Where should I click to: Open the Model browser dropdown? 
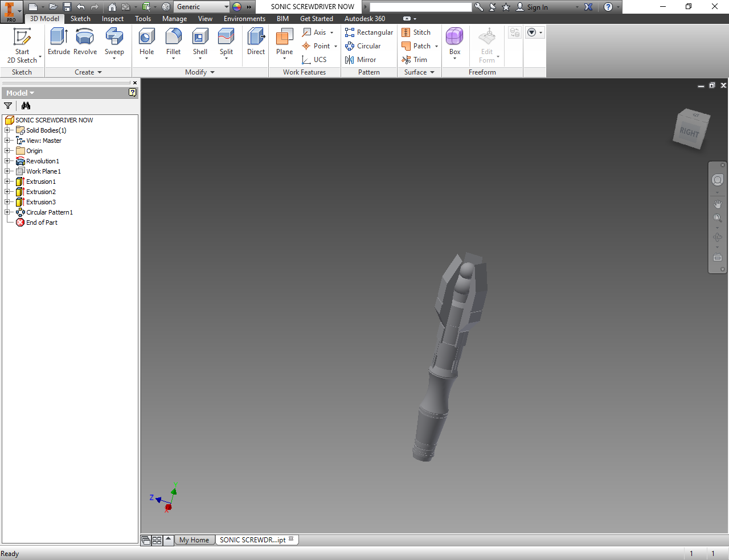(x=21, y=93)
